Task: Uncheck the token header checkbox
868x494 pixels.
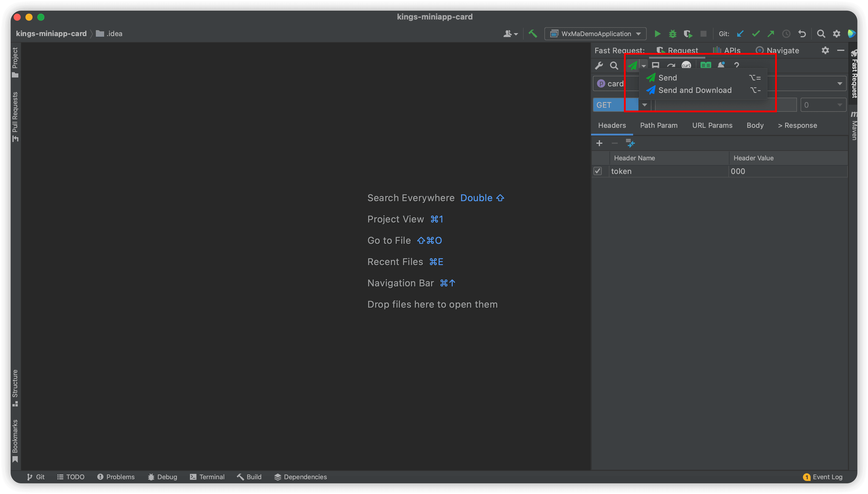Action: click(598, 171)
